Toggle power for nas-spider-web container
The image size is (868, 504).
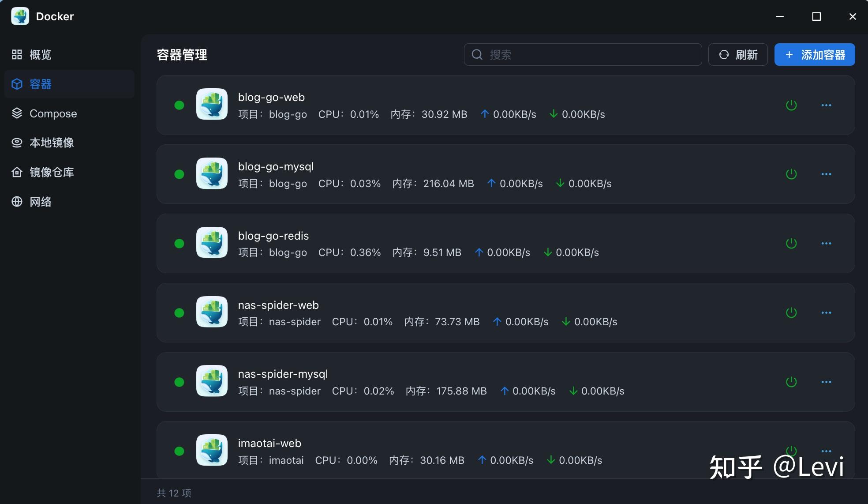tap(791, 312)
